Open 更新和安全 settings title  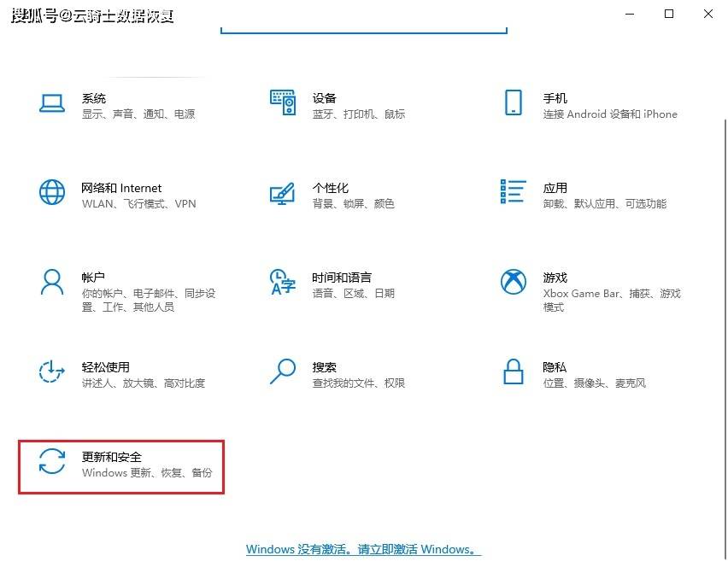coord(111,457)
